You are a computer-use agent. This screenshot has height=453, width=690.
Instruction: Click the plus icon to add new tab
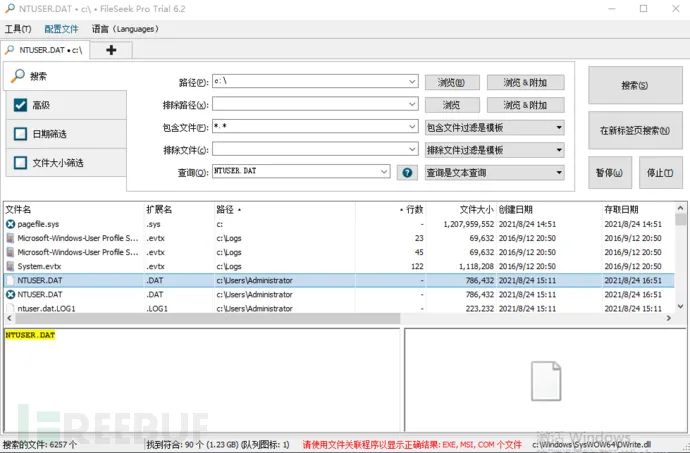pos(111,50)
